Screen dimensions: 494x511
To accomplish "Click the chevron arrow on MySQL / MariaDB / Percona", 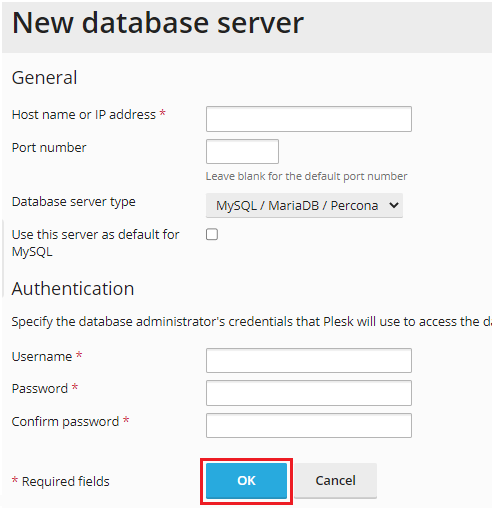I will 394,205.
